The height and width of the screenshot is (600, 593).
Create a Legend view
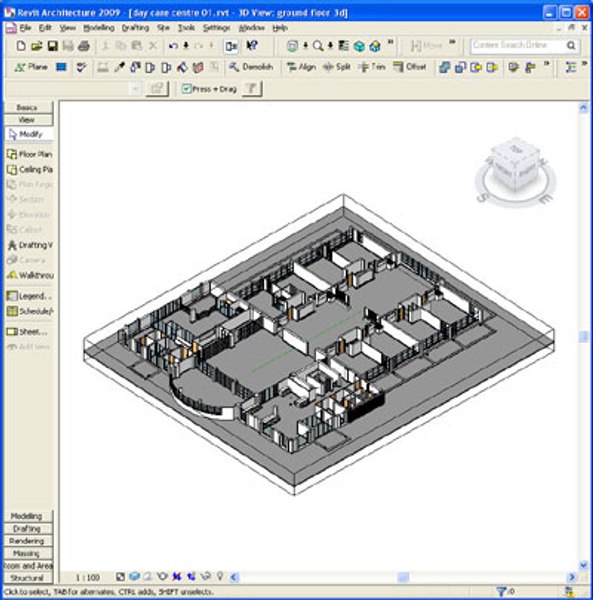tap(29, 296)
